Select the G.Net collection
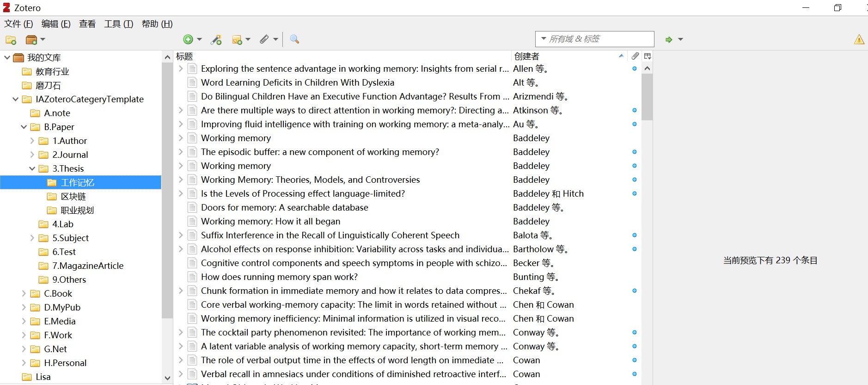The image size is (868, 385). tap(55, 349)
